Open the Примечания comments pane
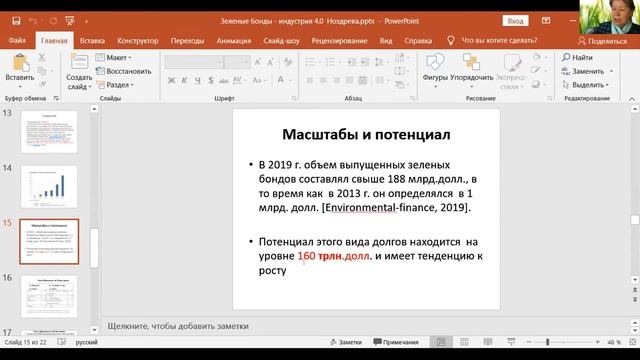The height and width of the screenshot is (360, 640). [396, 342]
